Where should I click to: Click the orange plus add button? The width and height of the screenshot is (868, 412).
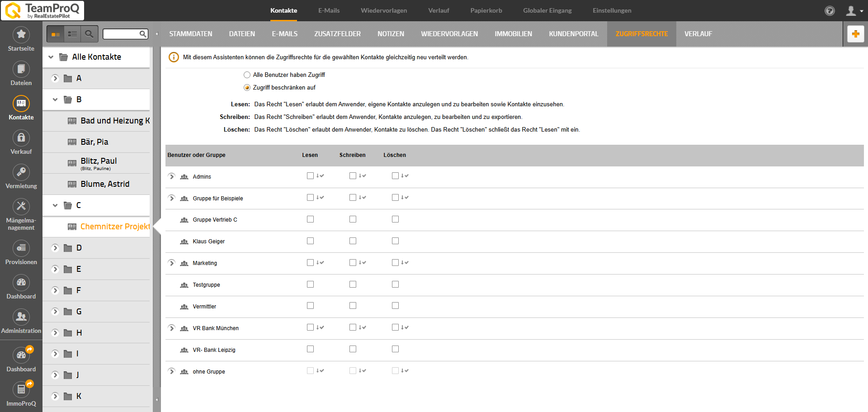click(x=855, y=34)
